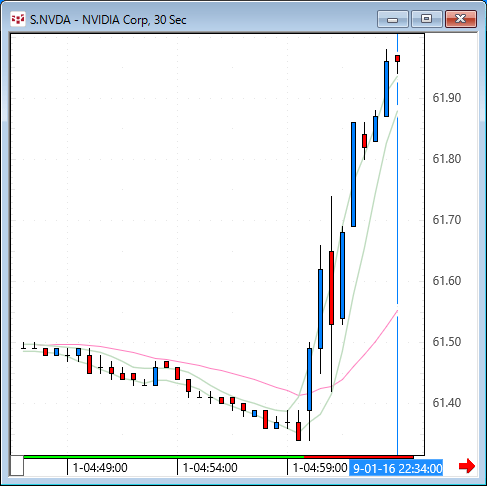Click the last small red candle at top
The height and width of the screenshot is (486, 487).
pyautogui.click(x=397, y=59)
